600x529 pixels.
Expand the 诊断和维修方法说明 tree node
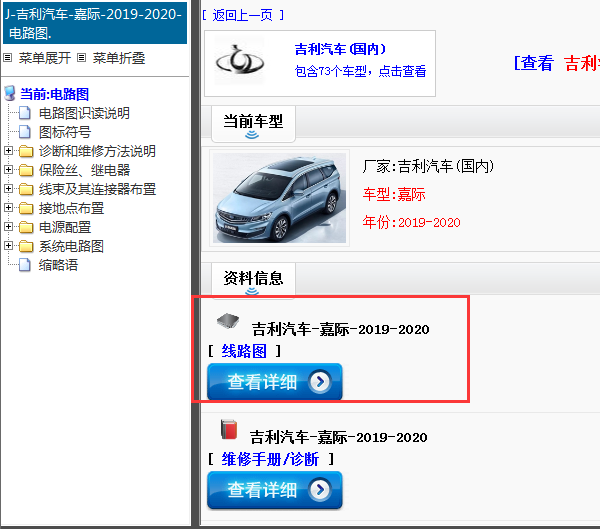8,150
